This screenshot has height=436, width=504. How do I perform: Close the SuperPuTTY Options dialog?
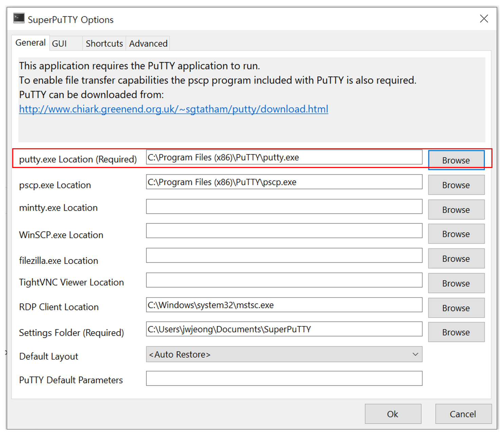click(484, 19)
